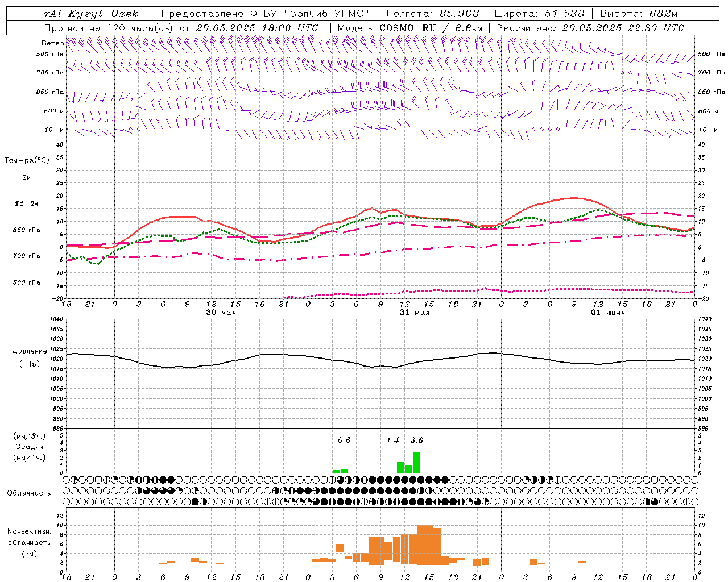
Task: Click the 850 гПа temperature legend entry
Action: 27,230
